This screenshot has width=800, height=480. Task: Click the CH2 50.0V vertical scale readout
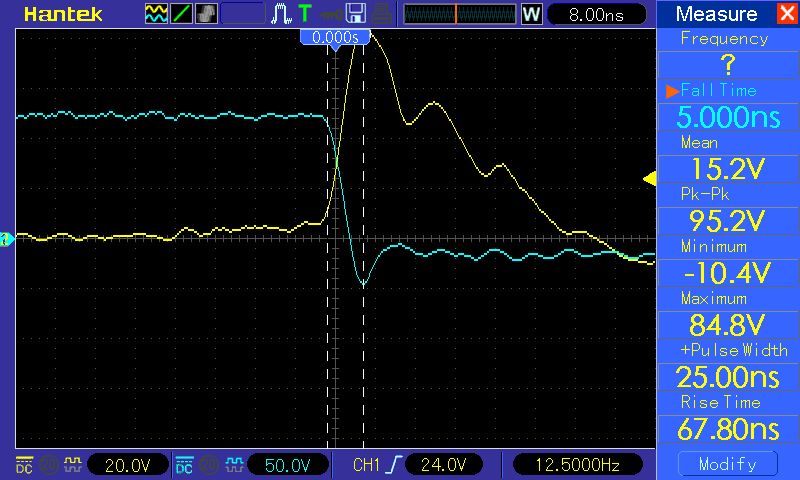(x=288, y=465)
